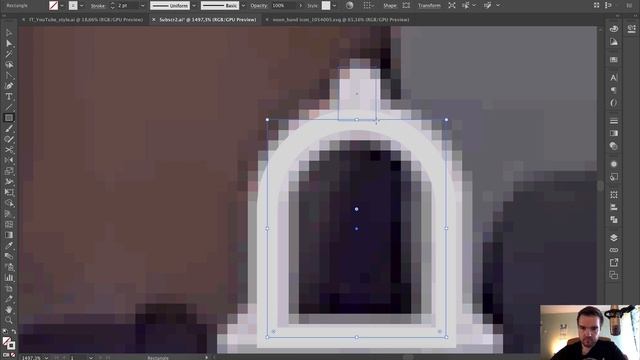
Task: Open the Links panel icon
Action: pos(613,250)
